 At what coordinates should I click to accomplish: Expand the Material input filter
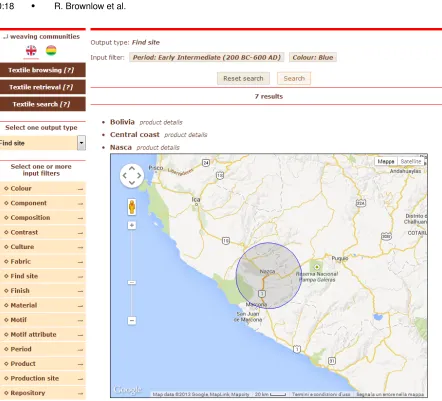click(43, 305)
